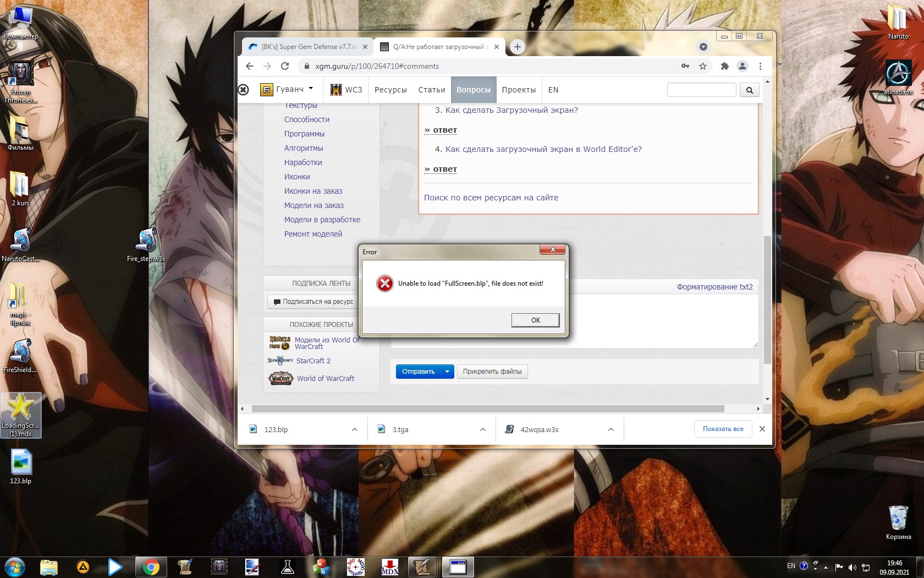Image resolution: width=924 pixels, height=578 pixels.
Task: Expand options for 3.tga download
Action: click(x=483, y=429)
